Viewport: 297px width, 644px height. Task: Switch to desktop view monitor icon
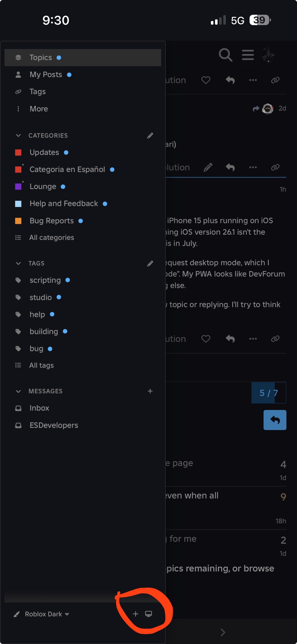coord(148,614)
